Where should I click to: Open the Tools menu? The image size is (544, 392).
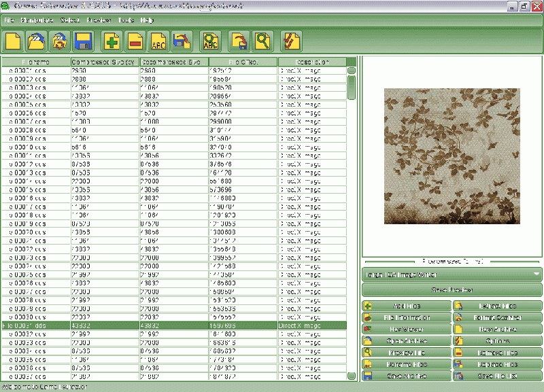click(125, 20)
